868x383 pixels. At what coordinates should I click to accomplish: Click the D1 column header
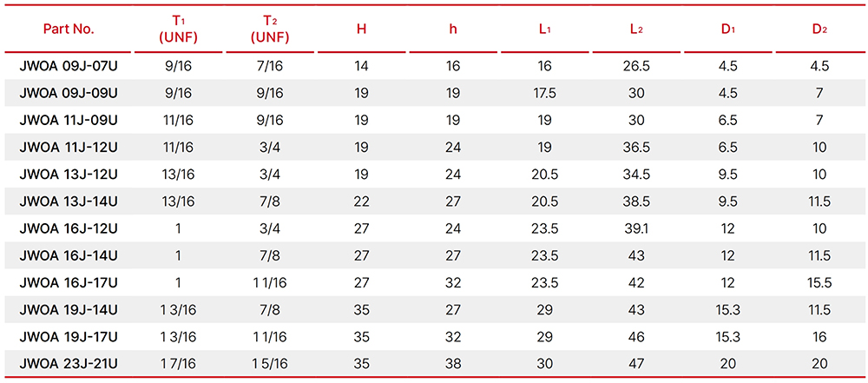728,30
